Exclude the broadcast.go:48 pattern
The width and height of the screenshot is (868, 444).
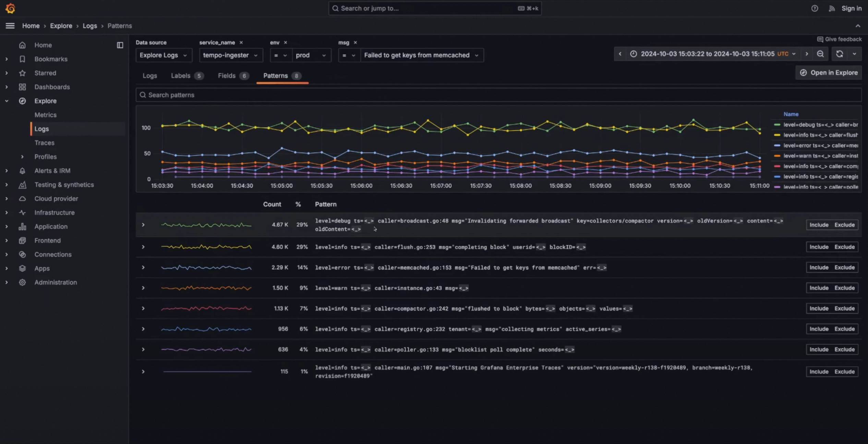pyautogui.click(x=844, y=225)
